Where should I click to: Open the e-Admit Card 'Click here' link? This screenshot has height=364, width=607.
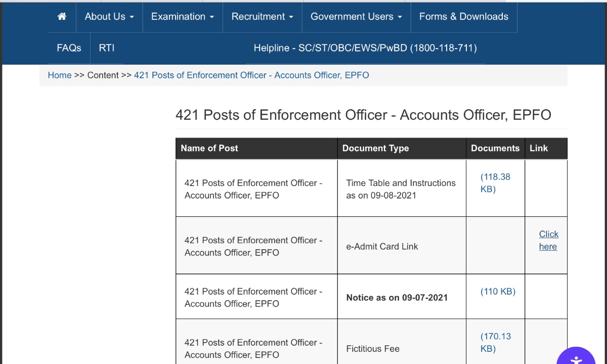click(548, 240)
